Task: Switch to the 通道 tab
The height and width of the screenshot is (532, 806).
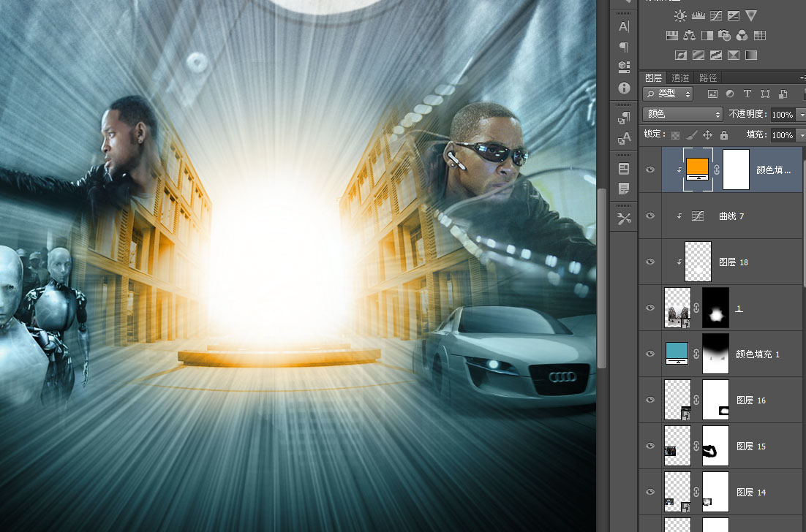Action: pos(680,77)
